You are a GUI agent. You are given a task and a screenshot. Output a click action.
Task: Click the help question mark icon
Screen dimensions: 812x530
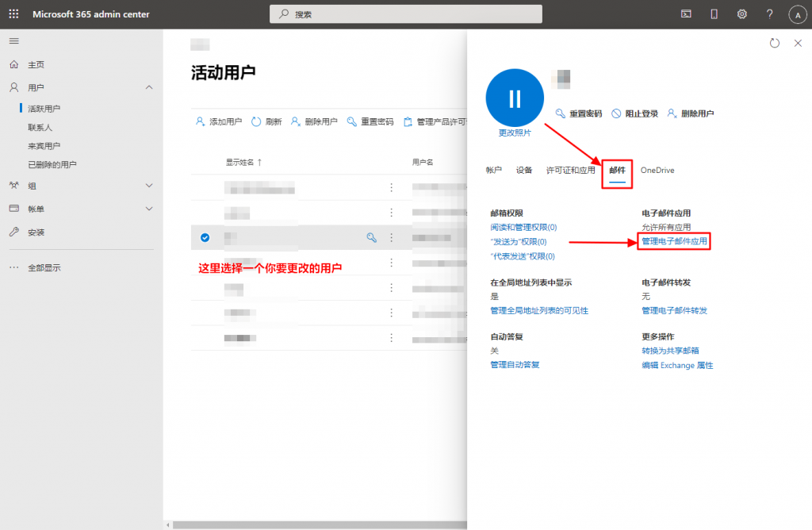pyautogui.click(x=768, y=13)
